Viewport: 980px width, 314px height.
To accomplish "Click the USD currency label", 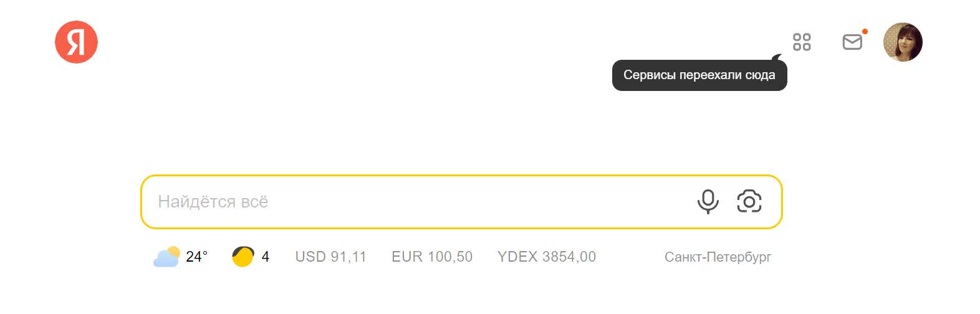I will pyautogui.click(x=310, y=257).
